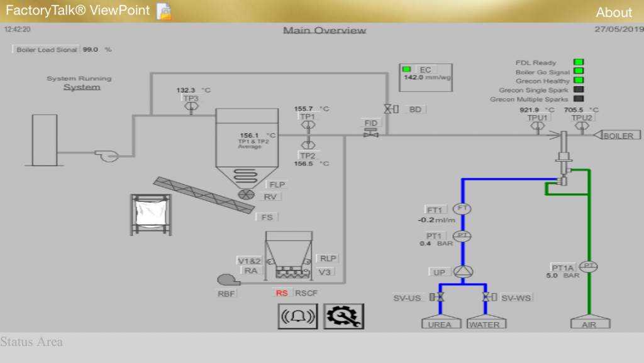Click the SV-US solenoid valve symbol
The width and height of the screenshot is (644, 363).
click(436, 296)
